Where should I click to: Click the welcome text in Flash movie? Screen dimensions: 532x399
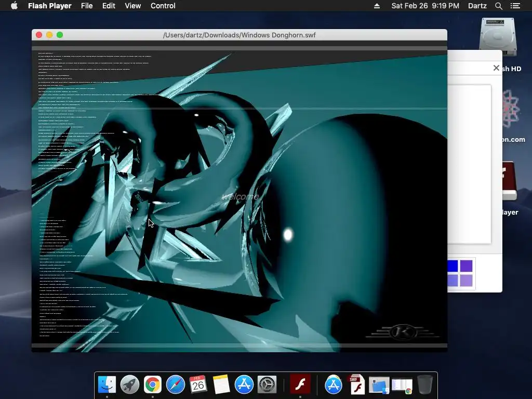tap(240, 196)
